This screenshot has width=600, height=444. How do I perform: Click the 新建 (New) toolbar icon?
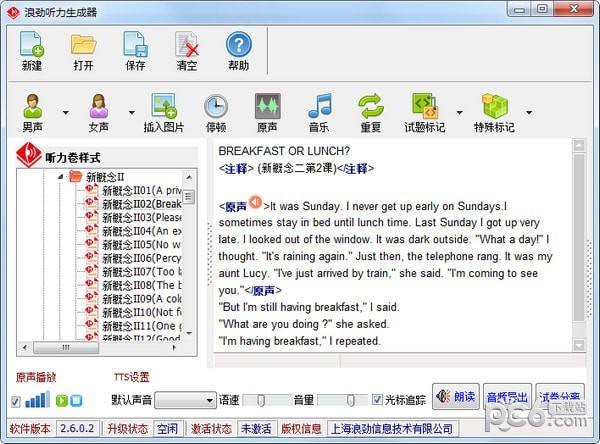click(x=31, y=51)
